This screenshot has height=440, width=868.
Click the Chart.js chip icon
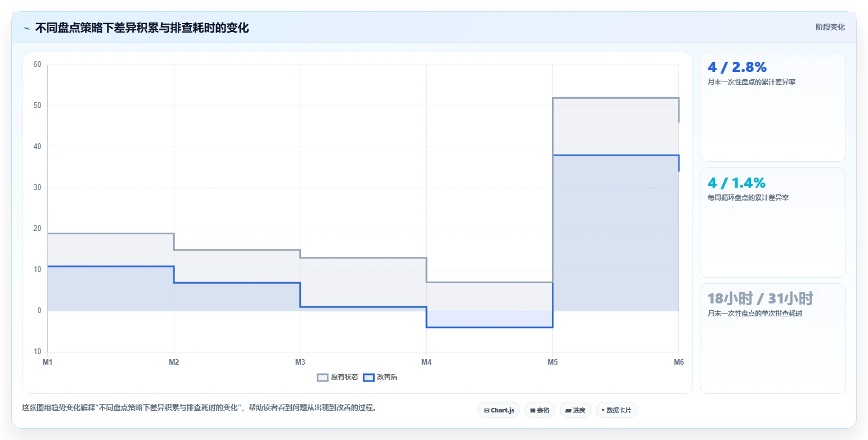pos(487,411)
